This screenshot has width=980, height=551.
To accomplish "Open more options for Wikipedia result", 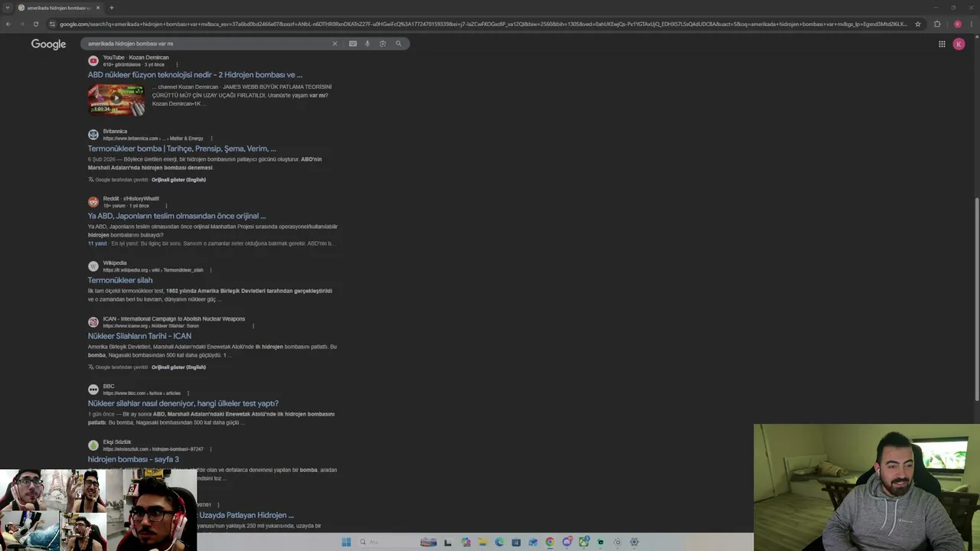I will (x=211, y=270).
